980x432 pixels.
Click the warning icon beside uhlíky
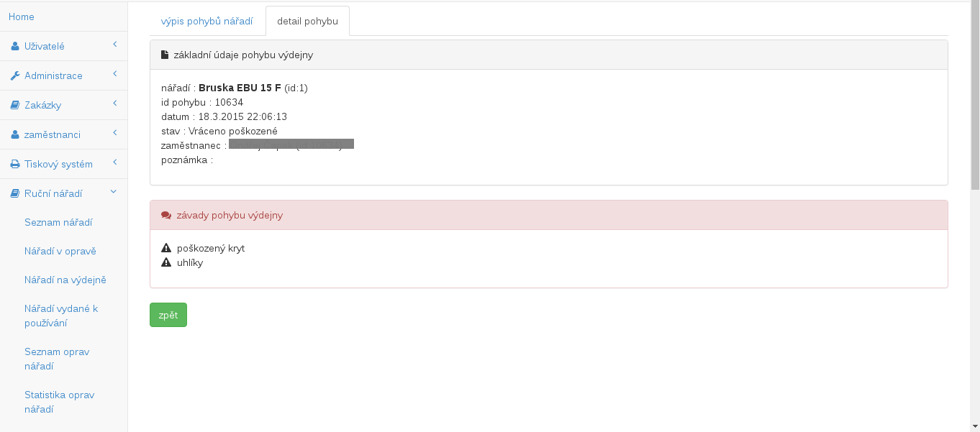(166, 262)
